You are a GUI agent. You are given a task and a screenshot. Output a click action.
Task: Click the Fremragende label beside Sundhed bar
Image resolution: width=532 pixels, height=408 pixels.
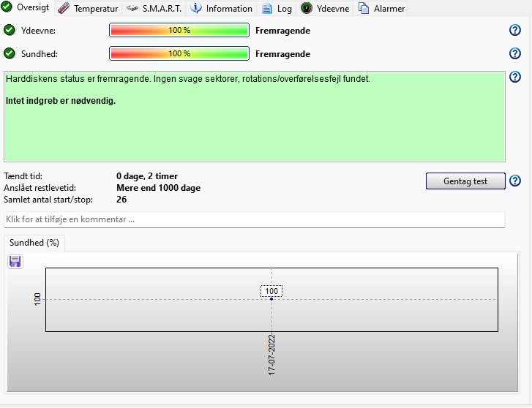click(282, 54)
